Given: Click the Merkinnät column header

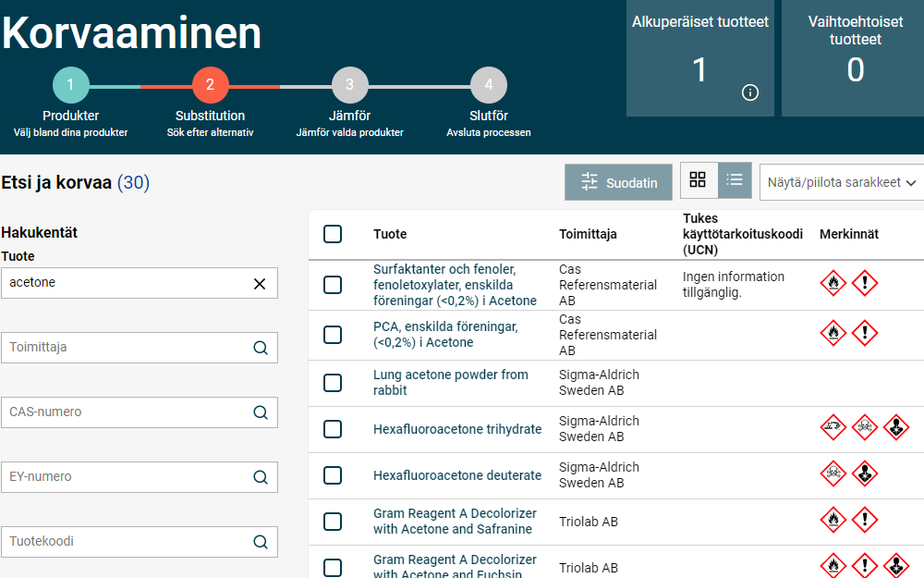Looking at the screenshot, I should (x=848, y=234).
